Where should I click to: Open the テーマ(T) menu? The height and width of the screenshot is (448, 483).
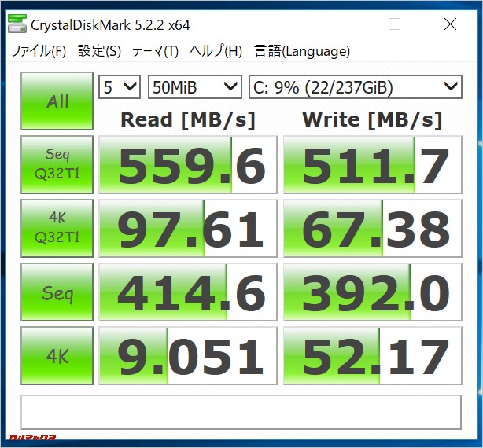[x=155, y=51]
